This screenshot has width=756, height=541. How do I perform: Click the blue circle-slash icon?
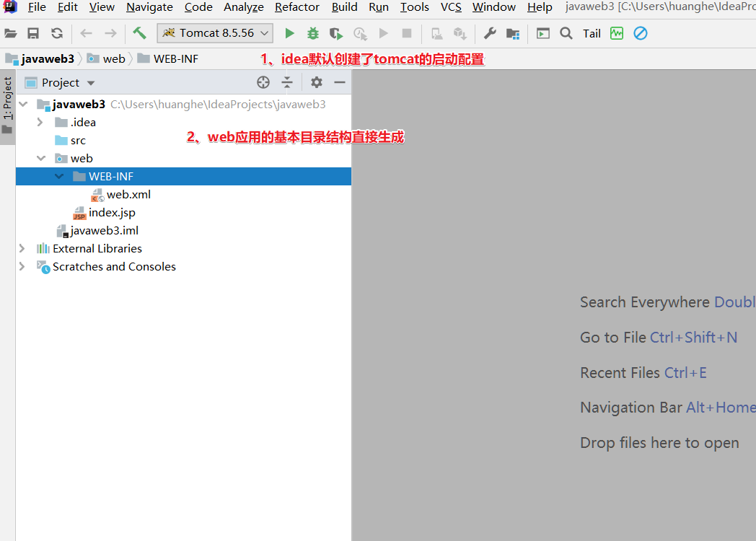[641, 33]
